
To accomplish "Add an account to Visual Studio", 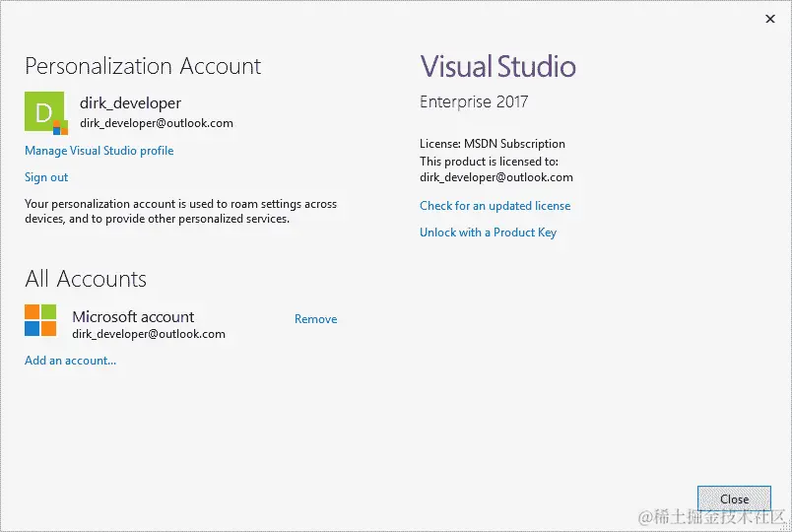I will (70, 361).
